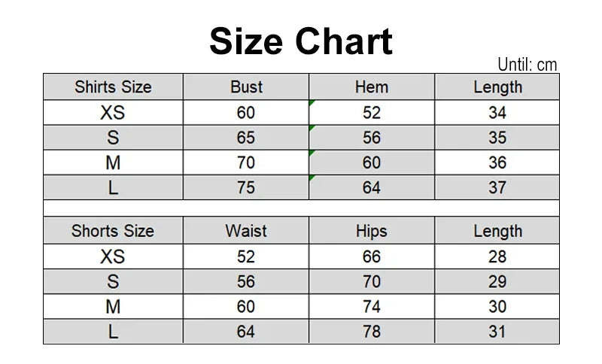Select the shirts Length header cell
The height and width of the screenshot is (364, 602).
coord(497,86)
